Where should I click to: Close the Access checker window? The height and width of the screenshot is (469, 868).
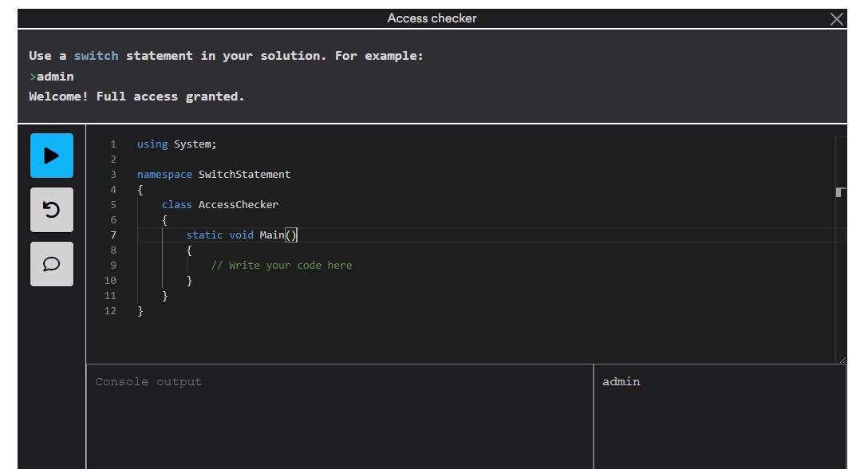click(837, 18)
